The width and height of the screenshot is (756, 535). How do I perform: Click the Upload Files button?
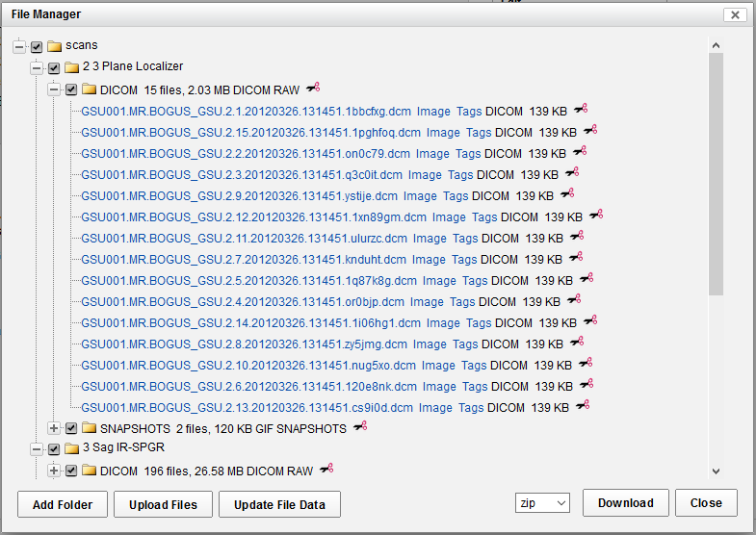162,504
